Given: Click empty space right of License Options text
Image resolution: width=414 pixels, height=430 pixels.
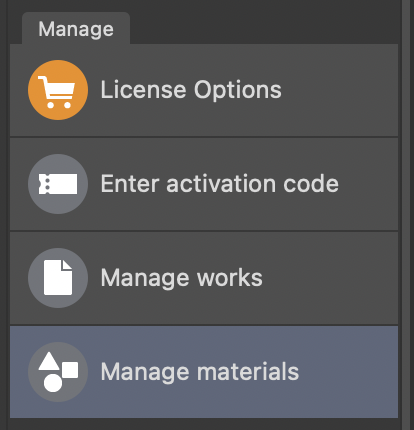Looking at the screenshot, I should coord(340,90).
